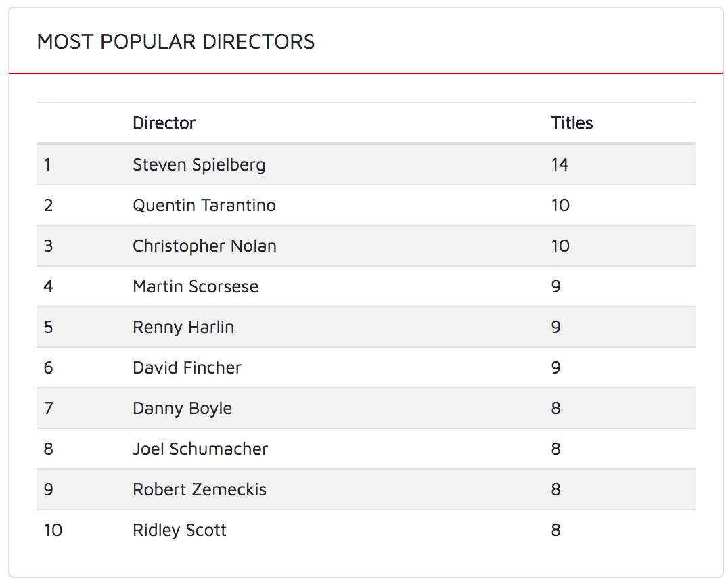Click the titles count for Quentin Tarantino

tap(560, 205)
